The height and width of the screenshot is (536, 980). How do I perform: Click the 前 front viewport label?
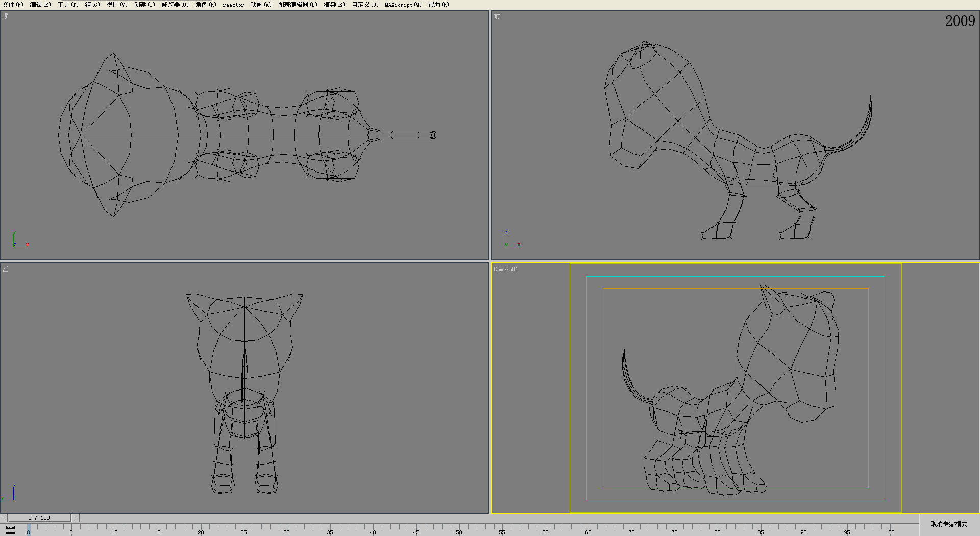[x=497, y=16]
